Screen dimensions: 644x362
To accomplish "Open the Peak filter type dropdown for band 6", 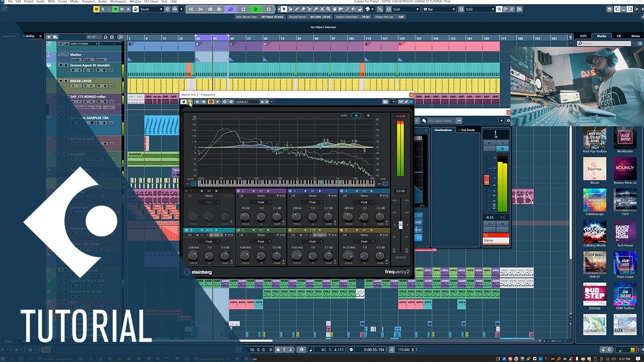I will pyautogui.click(x=261, y=241).
